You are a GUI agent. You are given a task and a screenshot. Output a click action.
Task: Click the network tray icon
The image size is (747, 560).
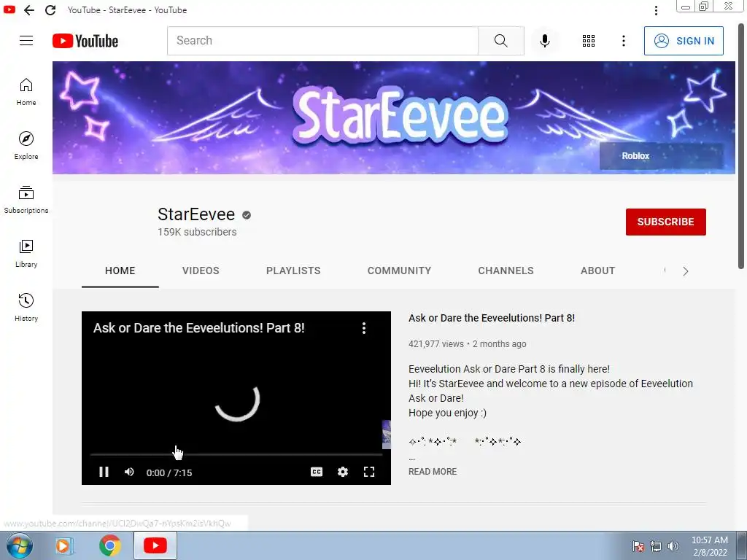pyautogui.click(x=656, y=546)
